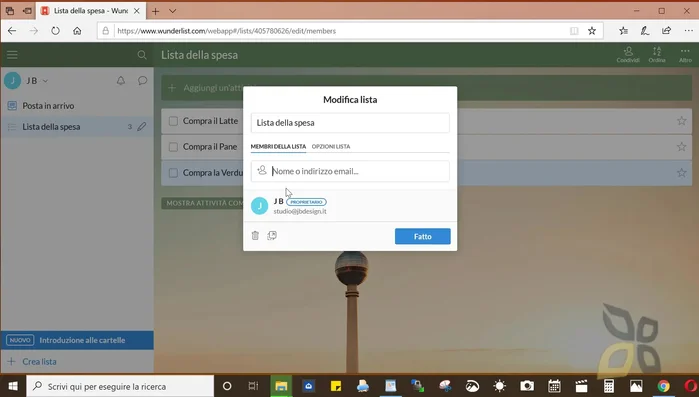Star the Compra il Latte task
The height and width of the screenshot is (397, 699).
coord(681,121)
